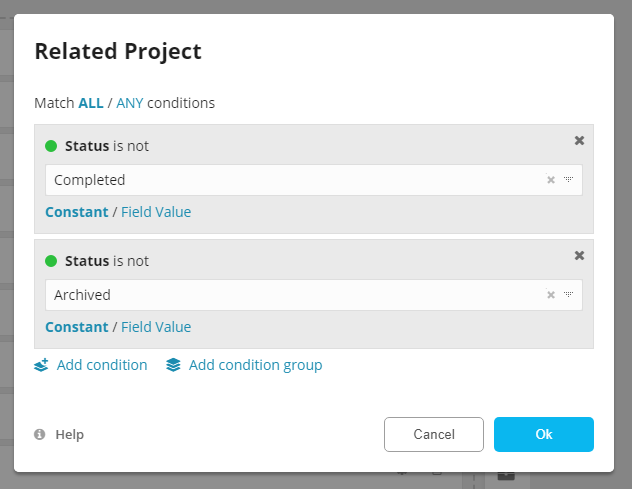Image resolution: width=632 pixels, height=489 pixels.
Task: Clear the Archived value with small x
Action: point(550,296)
